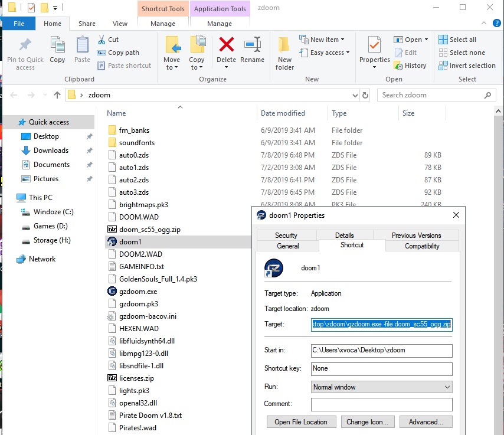Image resolution: width=504 pixels, height=435 pixels.
Task: Switch to the Share ribbon tab
Action: pos(87,24)
